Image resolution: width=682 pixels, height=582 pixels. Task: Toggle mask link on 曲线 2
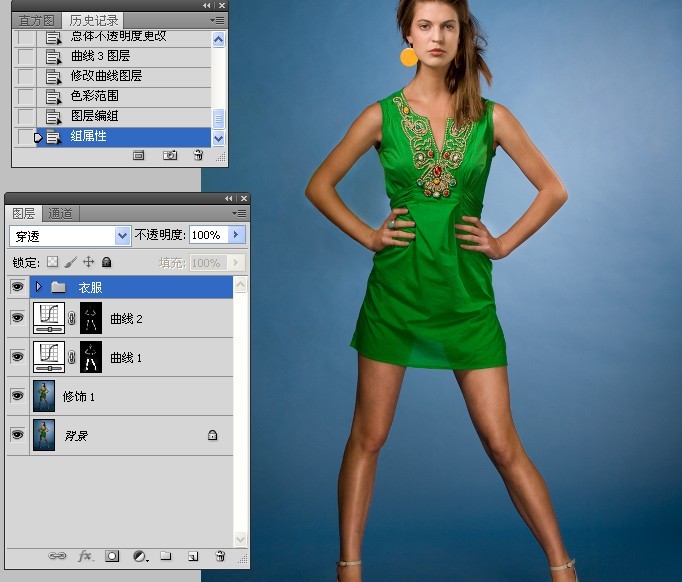coord(72,318)
